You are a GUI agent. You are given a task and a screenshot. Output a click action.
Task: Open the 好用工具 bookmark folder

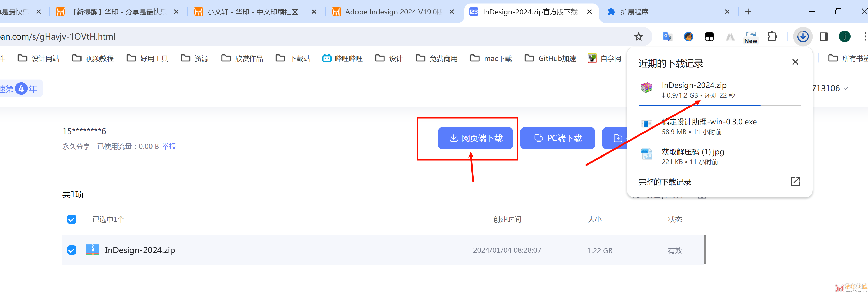point(147,58)
